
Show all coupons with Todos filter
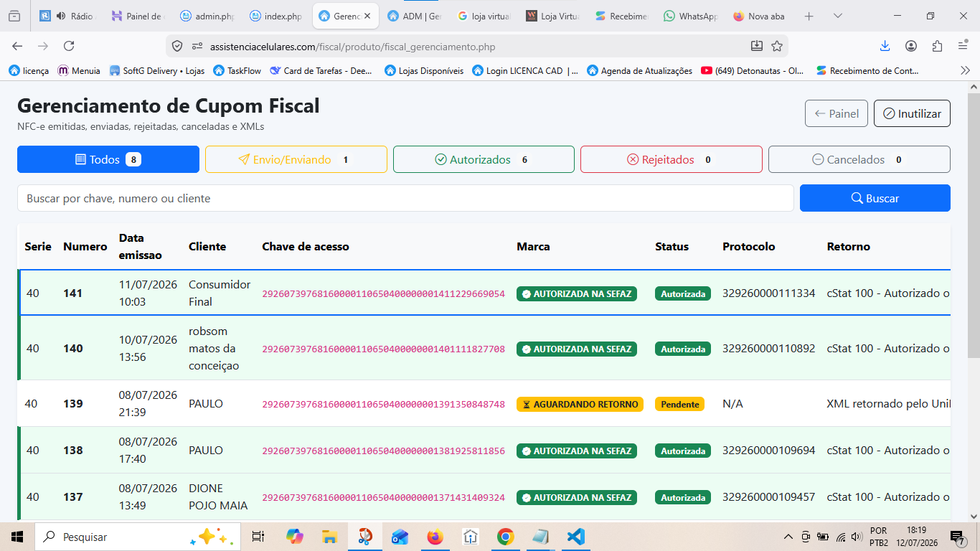pos(108,159)
